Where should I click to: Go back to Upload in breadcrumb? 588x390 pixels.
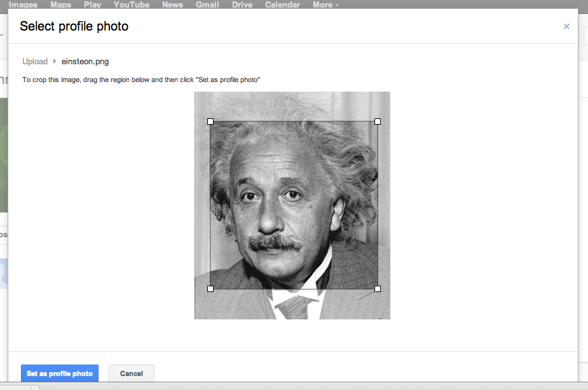[35, 62]
